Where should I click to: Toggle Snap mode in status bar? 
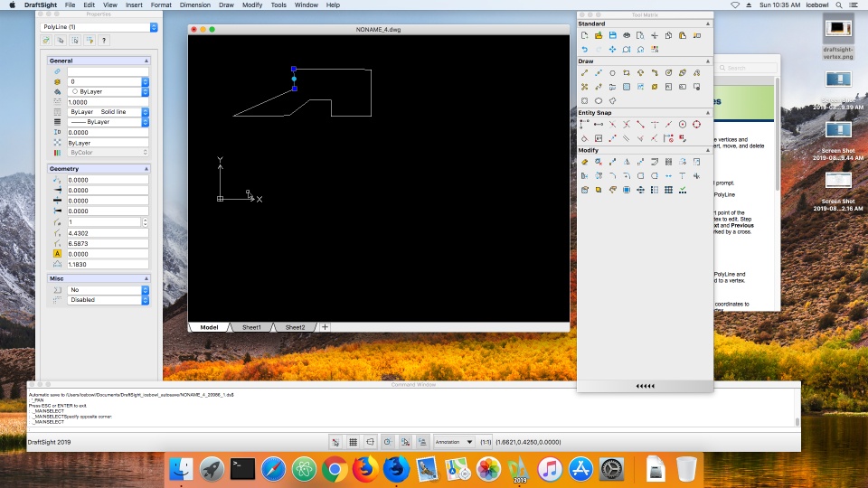(x=335, y=442)
